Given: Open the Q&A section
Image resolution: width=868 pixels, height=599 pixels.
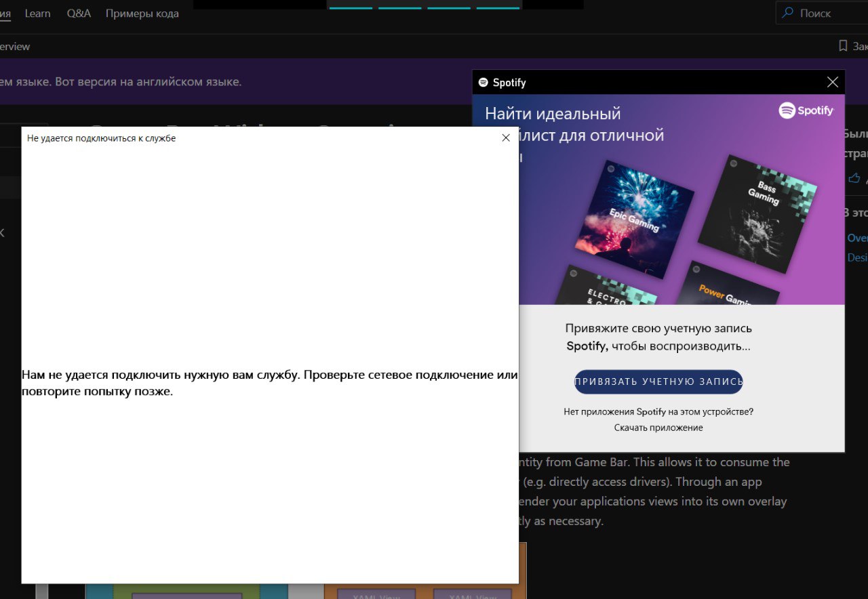Looking at the screenshot, I should (x=79, y=14).
